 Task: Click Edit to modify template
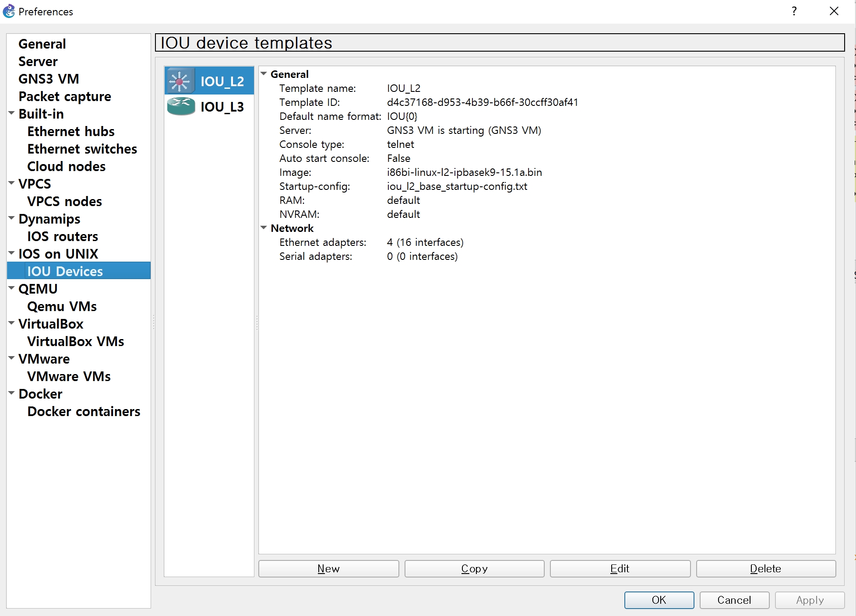coord(620,568)
